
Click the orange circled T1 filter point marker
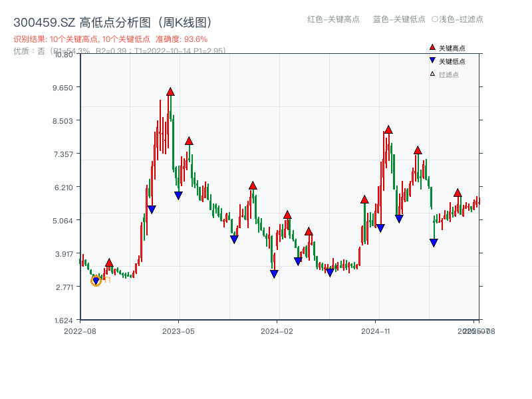96,281
